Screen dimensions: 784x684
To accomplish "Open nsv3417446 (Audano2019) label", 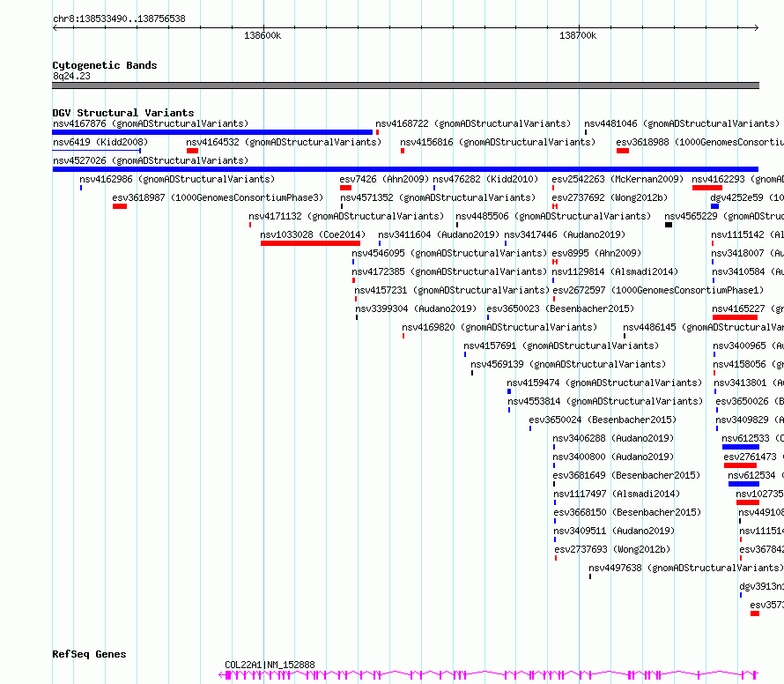I will [565, 234].
